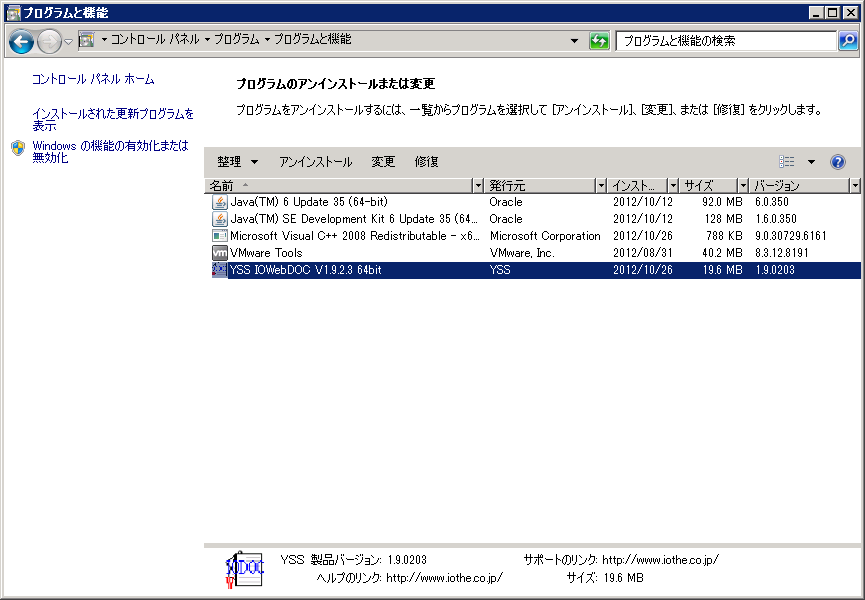The width and height of the screenshot is (865, 600).
Task: Open the 整理 menu
Action: (237, 162)
